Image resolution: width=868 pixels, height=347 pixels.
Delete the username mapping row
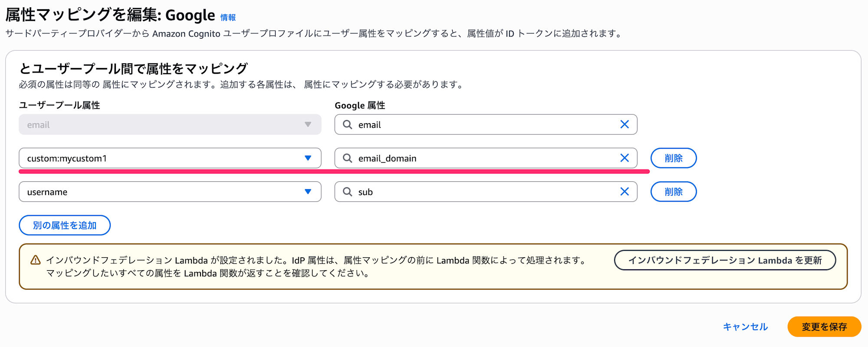pos(673,191)
